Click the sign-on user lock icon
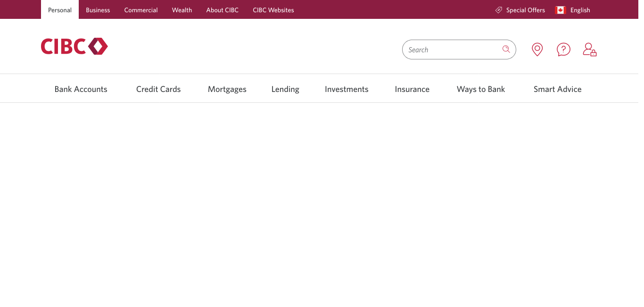Viewport: 644px width, 307px height. 590,50
